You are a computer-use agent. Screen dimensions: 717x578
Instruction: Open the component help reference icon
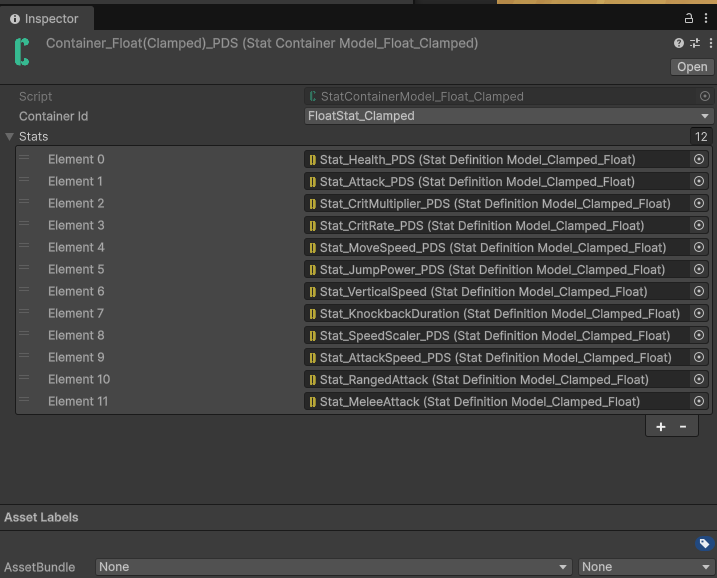[x=679, y=43]
